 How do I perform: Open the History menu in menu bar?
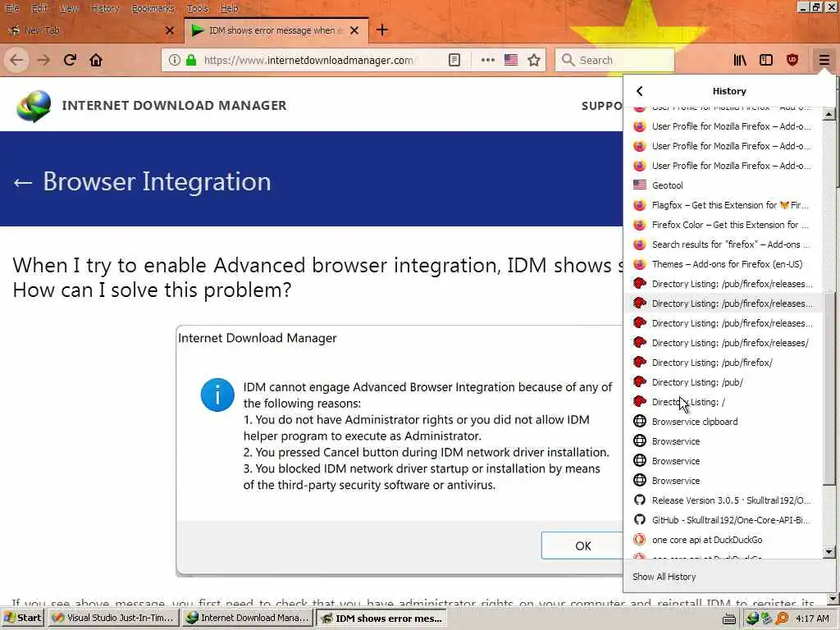coord(104,8)
